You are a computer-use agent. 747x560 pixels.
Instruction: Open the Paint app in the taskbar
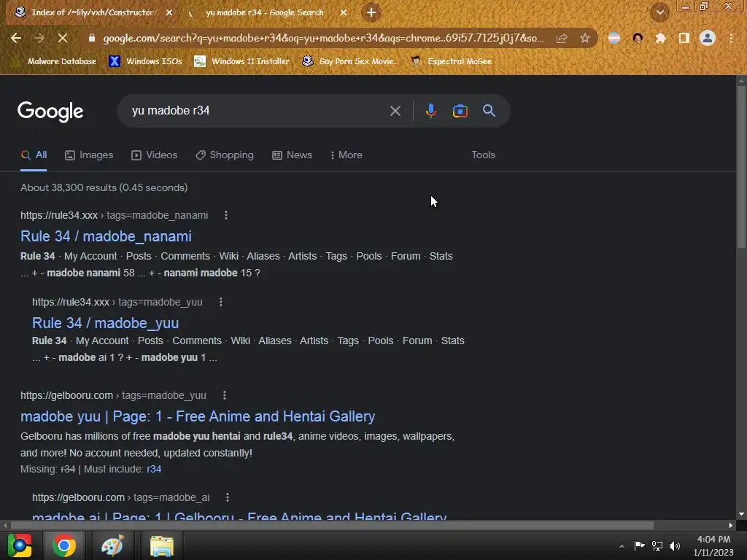point(113,545)
